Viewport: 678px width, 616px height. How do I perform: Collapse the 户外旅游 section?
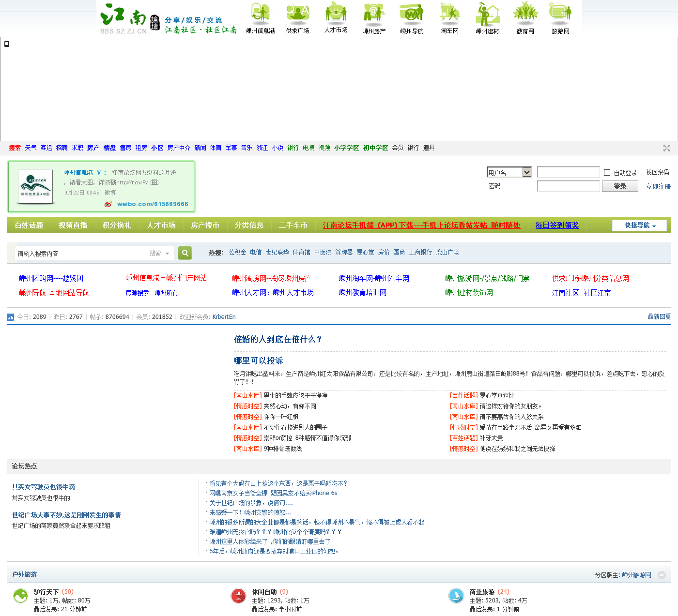pyautogui.click(x=662, y=575)
